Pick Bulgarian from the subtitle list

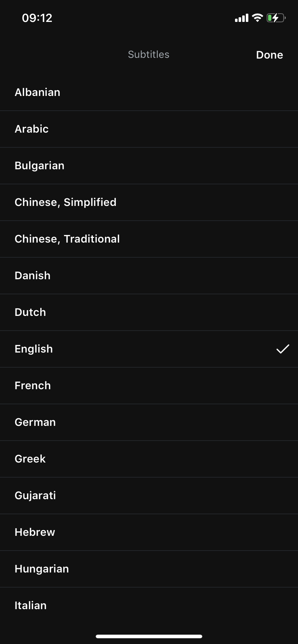pos(149,166)
